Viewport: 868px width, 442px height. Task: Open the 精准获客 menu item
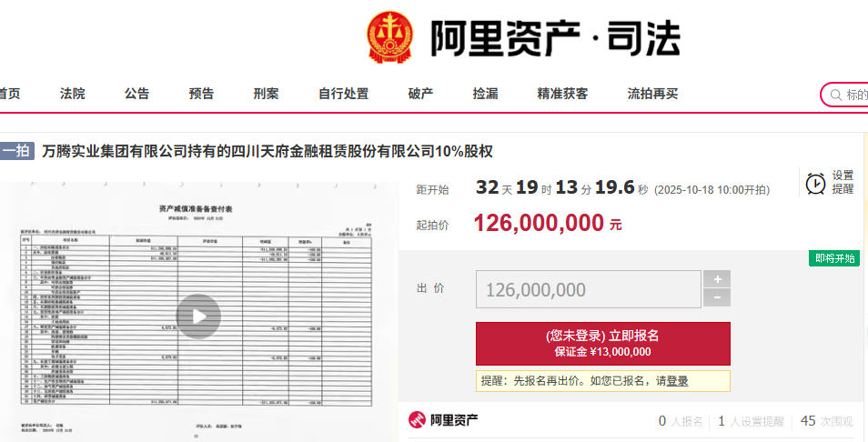(563, 94)
